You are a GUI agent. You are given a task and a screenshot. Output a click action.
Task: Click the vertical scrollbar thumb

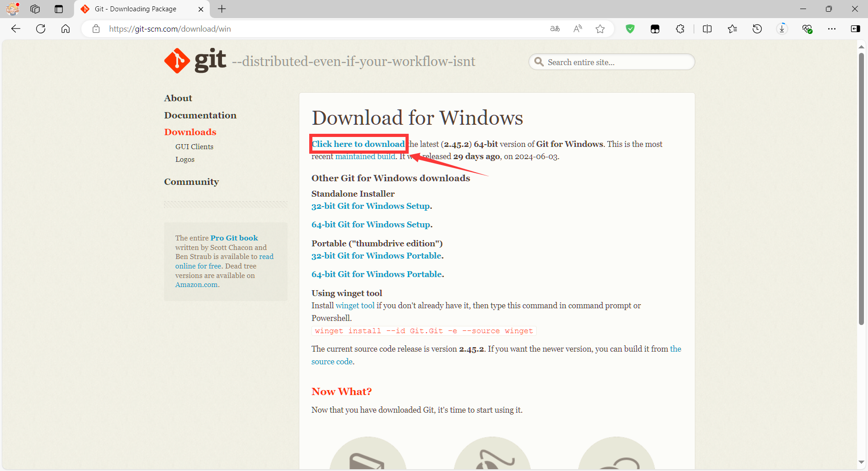pos(861,189)
